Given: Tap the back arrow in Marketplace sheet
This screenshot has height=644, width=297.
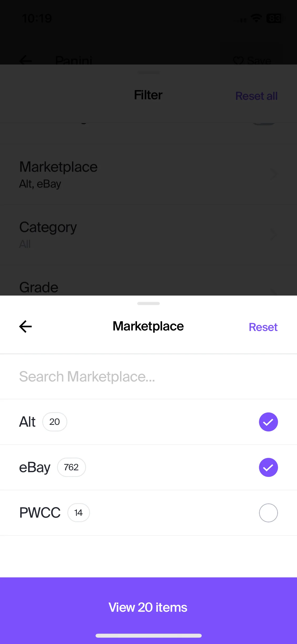Looking at the screenshot, I should 26,326.
